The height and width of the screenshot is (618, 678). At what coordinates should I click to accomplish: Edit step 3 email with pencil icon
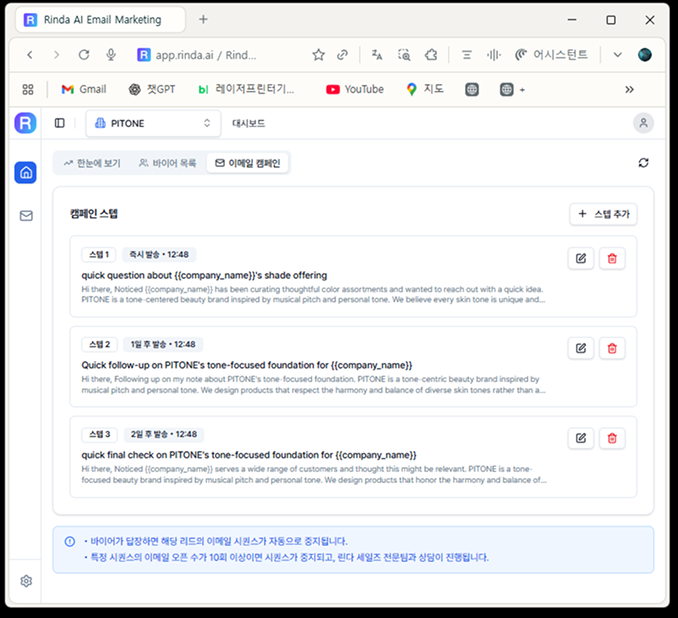pyautogui.click(x=581, y=439)
